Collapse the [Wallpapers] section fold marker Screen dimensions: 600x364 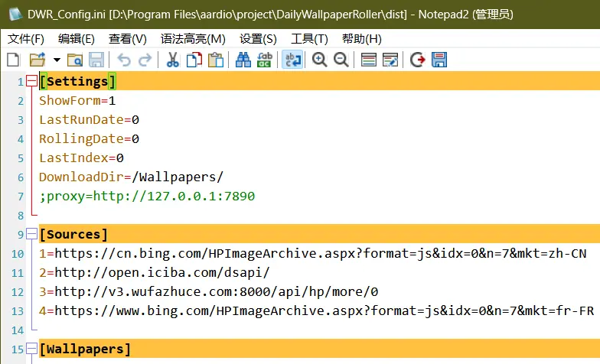31,349
